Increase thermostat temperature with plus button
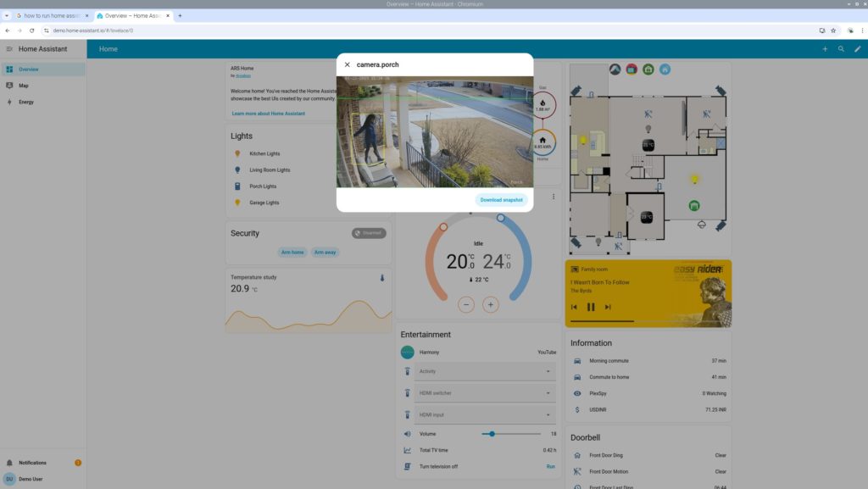868x489 pixels. 491,304
